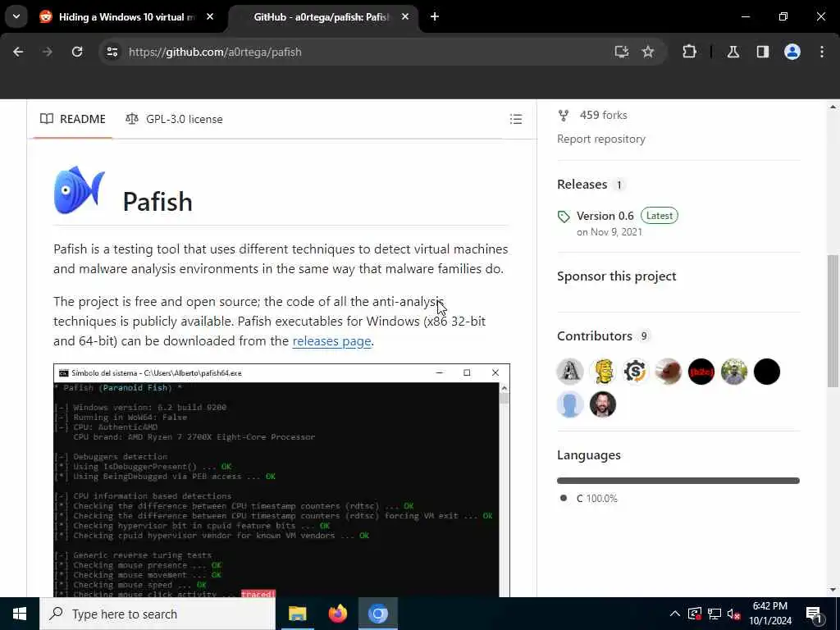Open the notification center icon

[x=814, y=614]
